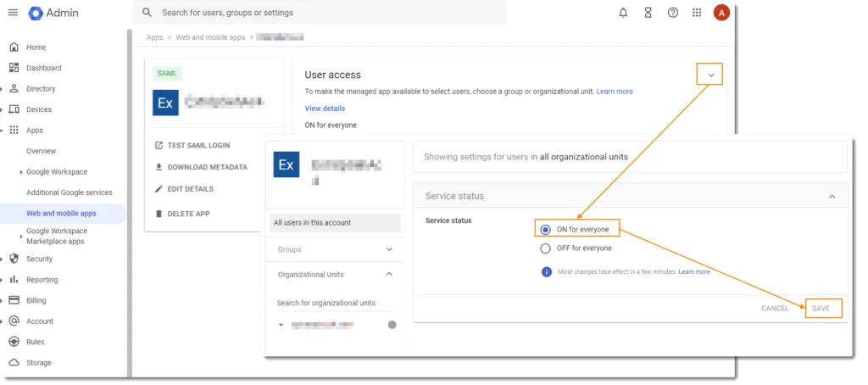Viewport: 868px width, 385px height.
Task: Click the Apps grid icon in sidebar
Action: point(14,131)
